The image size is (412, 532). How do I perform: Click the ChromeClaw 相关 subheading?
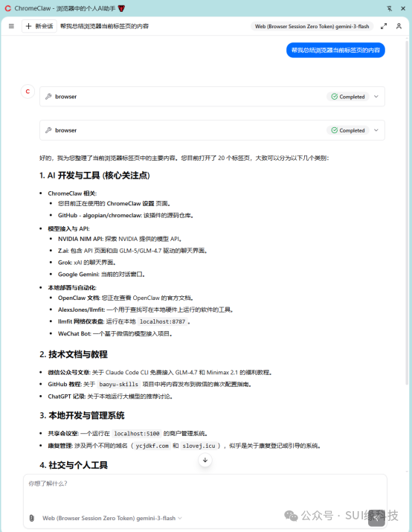pyautogui.click(x=72, y=193)
